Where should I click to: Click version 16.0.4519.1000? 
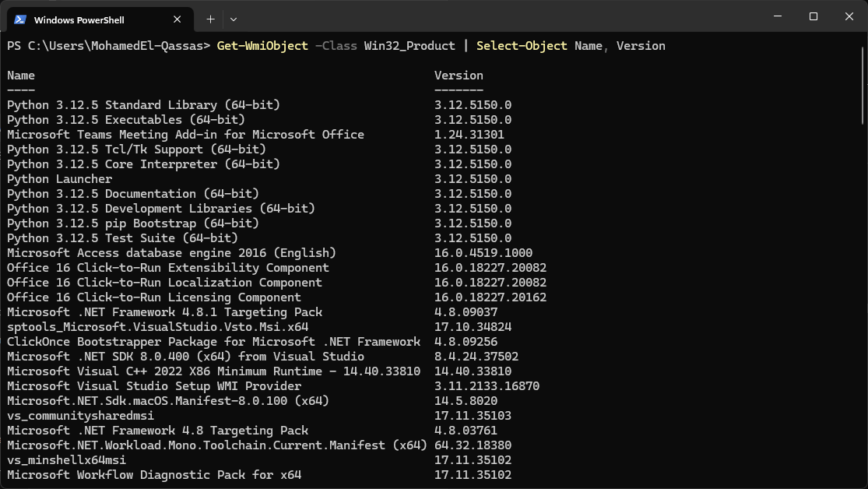point(483,253)
